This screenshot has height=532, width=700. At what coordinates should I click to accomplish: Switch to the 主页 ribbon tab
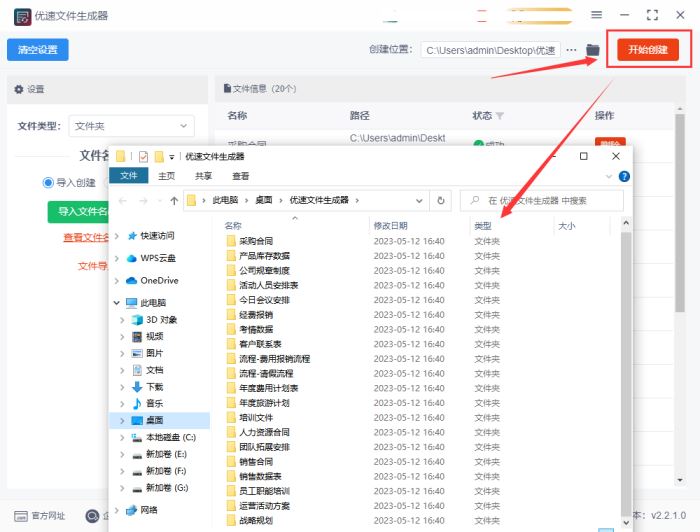click(x=167, y=176)
